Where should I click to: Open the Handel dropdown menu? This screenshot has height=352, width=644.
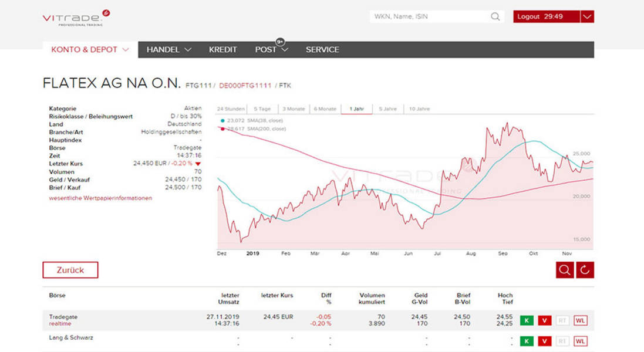coord(169,50)
